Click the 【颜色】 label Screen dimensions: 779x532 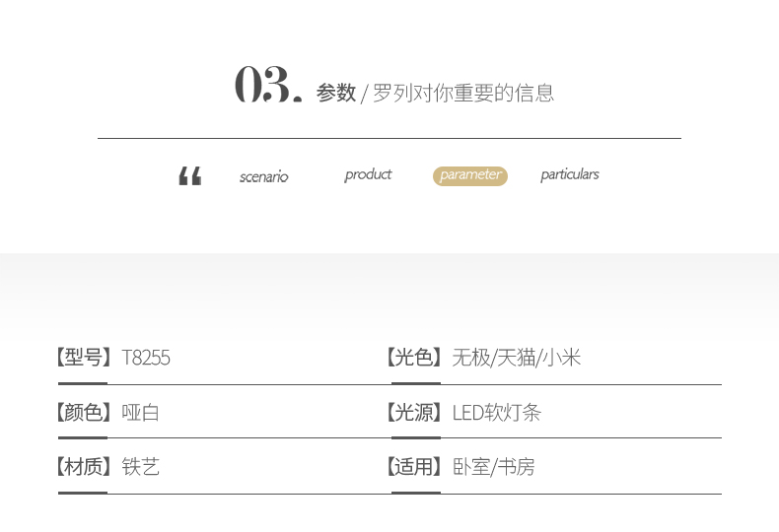tap(83, 412)
